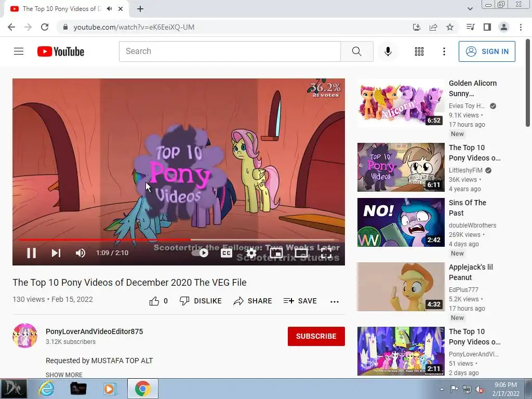Open media control toolbar icon
The width and height of the screenshot is (532, 399).
point(470,27)
